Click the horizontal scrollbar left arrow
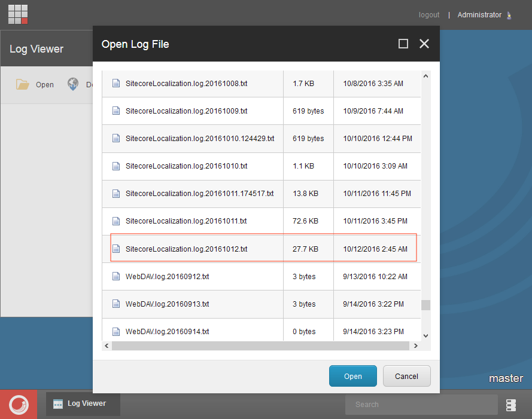 (x=107, y=345)
